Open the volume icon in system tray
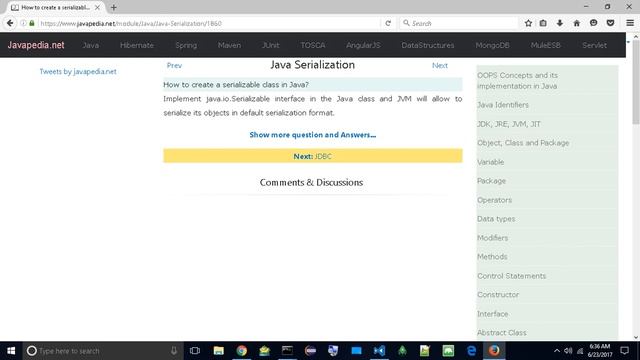 coord(568,351)
